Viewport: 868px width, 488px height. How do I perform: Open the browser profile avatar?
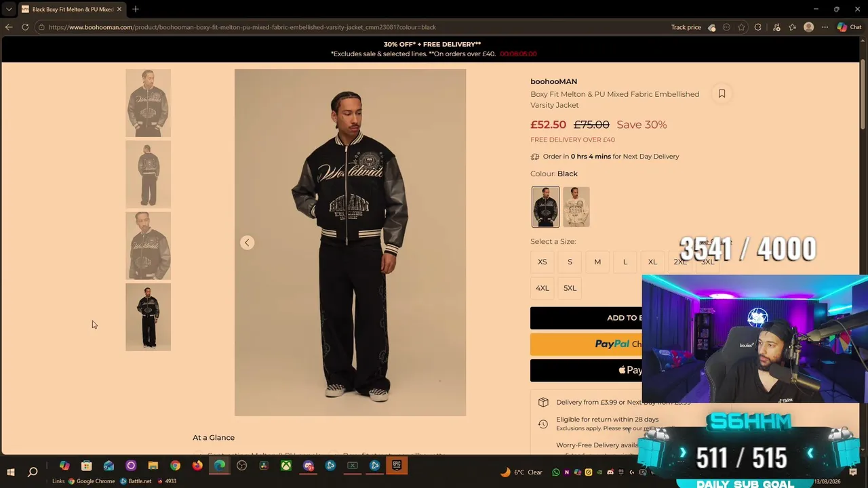coord(808,27)
